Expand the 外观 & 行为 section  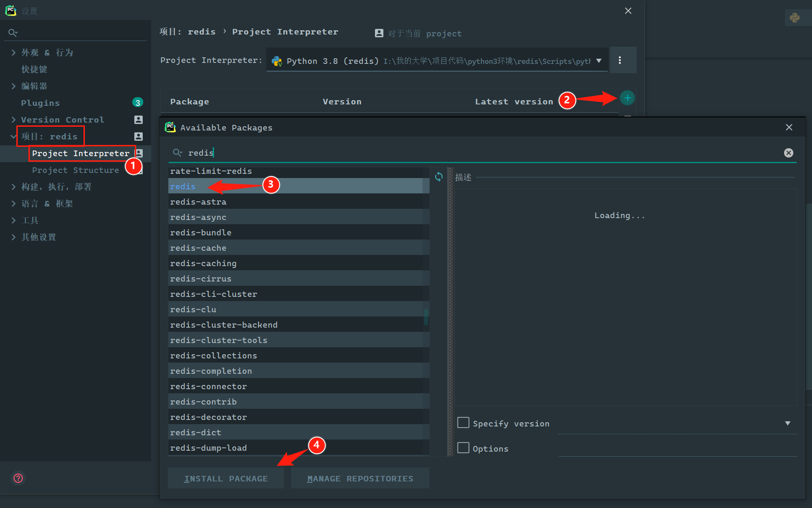click(x=14, y=53)
